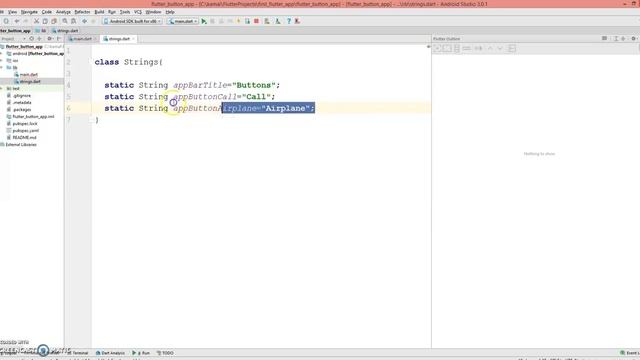
Task: Open the VCS menu
Action: pos(138,12)
